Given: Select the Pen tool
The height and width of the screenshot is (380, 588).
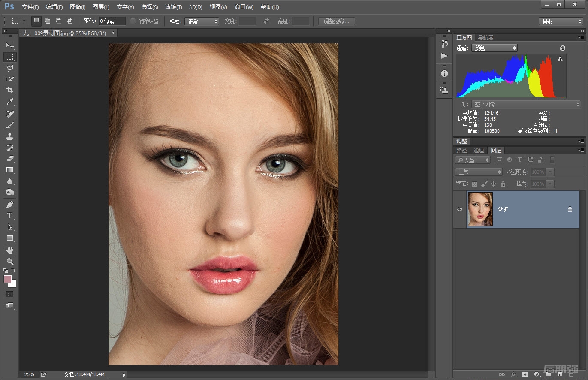Looking at the screenshot, I should (x=10, y=204).
